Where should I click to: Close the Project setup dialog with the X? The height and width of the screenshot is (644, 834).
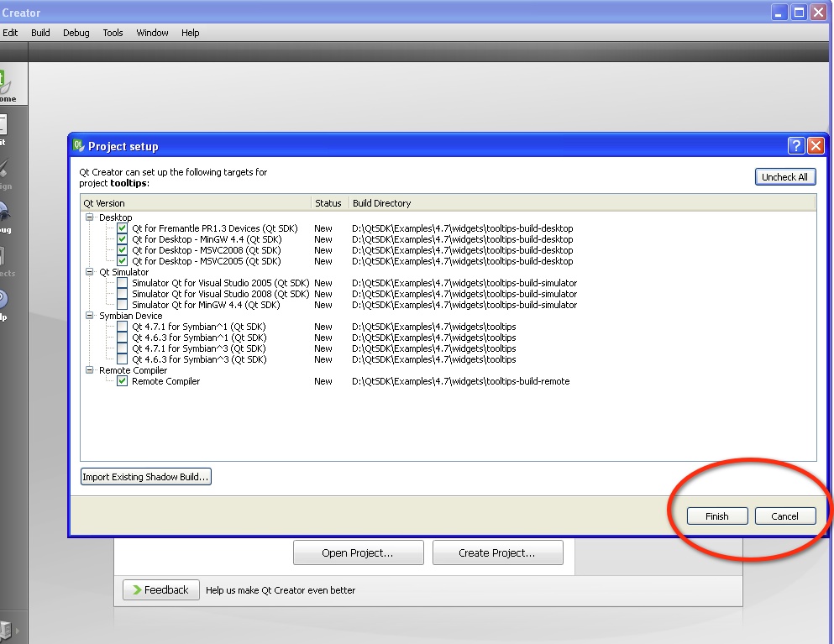click(x=816, y=146)
